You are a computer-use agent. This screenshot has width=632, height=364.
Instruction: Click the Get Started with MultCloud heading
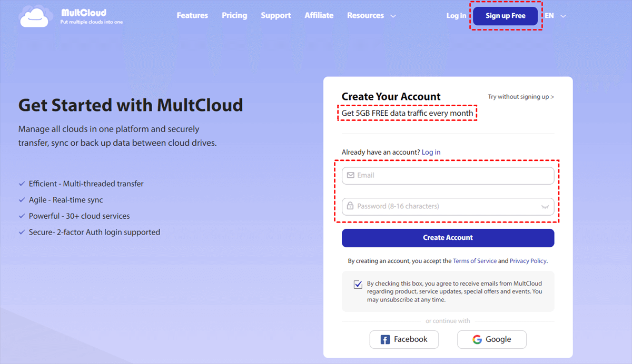(131, 105)
